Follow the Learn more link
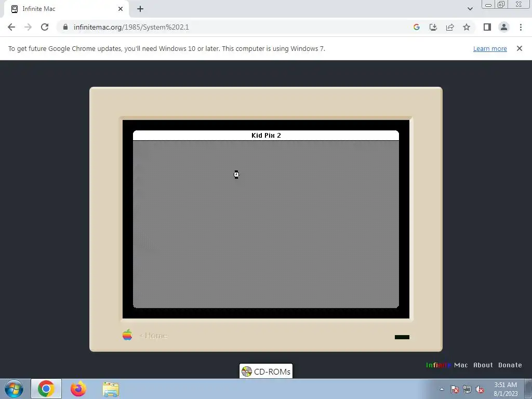532x399 pixels. (x=490, y=48)
